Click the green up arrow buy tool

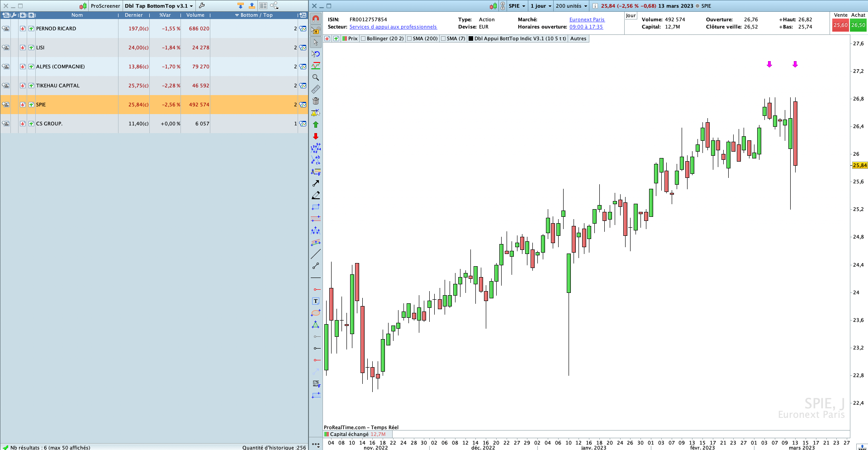pyautogui.click(x=316, y=124)
